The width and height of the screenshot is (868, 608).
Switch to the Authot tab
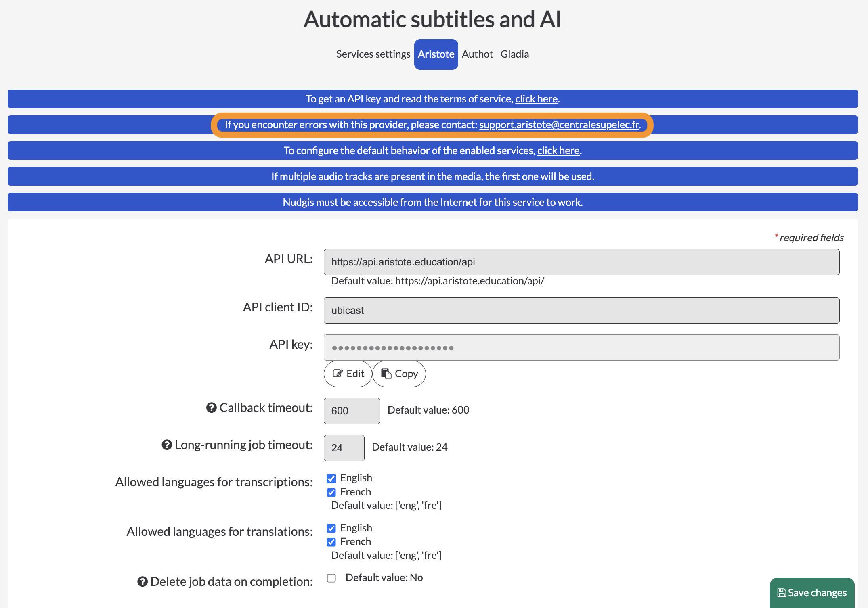(x=477, y=54)
